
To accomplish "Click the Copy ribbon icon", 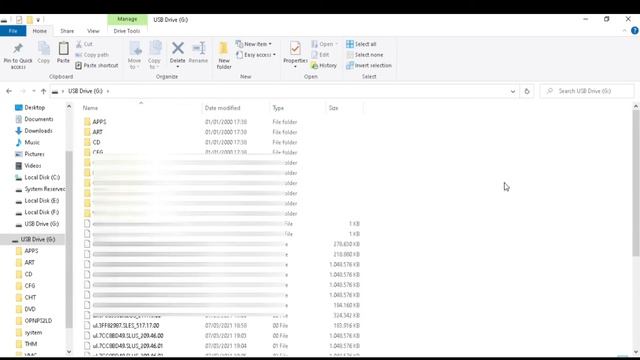I will tap(44, 49).
